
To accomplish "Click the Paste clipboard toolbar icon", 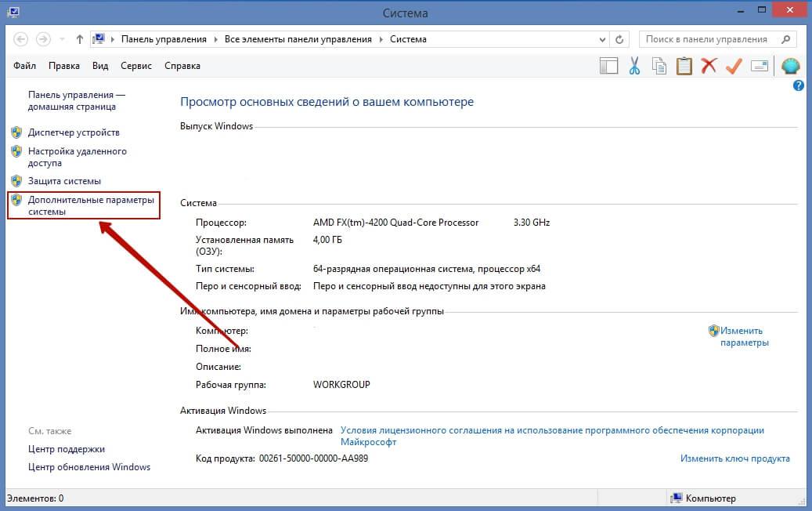I will click(684, 66).
